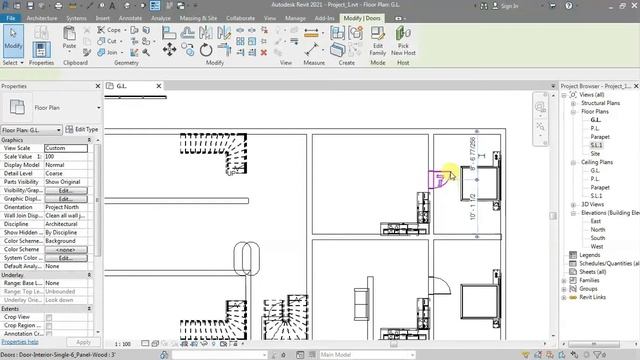
Task: Select the Trim/Extend tool
Action: (224, 50)
